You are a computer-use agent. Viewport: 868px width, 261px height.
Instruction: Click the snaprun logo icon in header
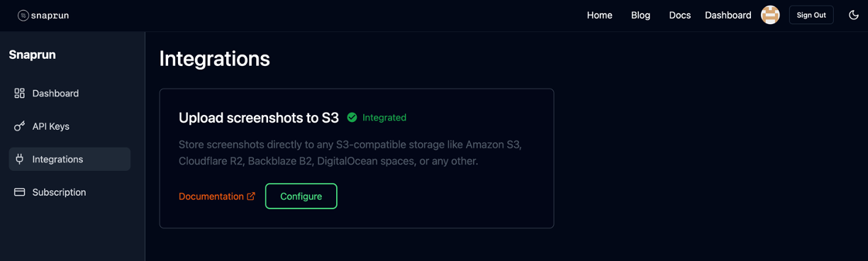pyautogui.click(x=23, y=16)
